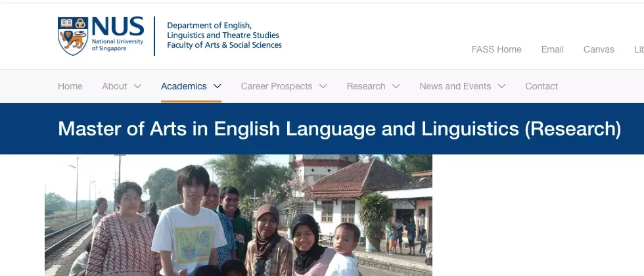
Task: Click the group photo banner image
Action: coord(238,216)
